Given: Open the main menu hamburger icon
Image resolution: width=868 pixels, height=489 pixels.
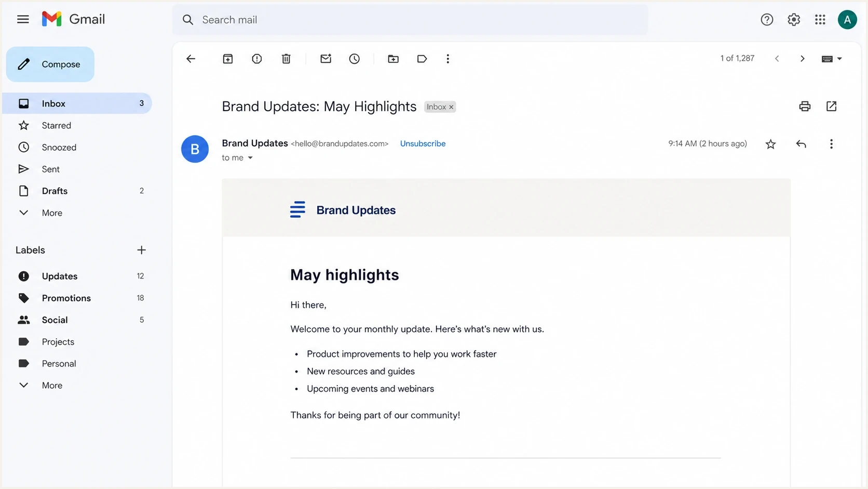Looking at the screenshot, I should click(23, 20).
